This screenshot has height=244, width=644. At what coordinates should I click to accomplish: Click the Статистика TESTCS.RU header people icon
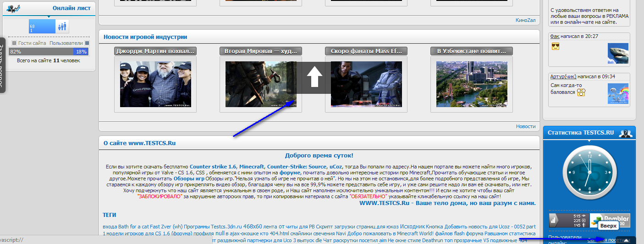pos(626,133)
